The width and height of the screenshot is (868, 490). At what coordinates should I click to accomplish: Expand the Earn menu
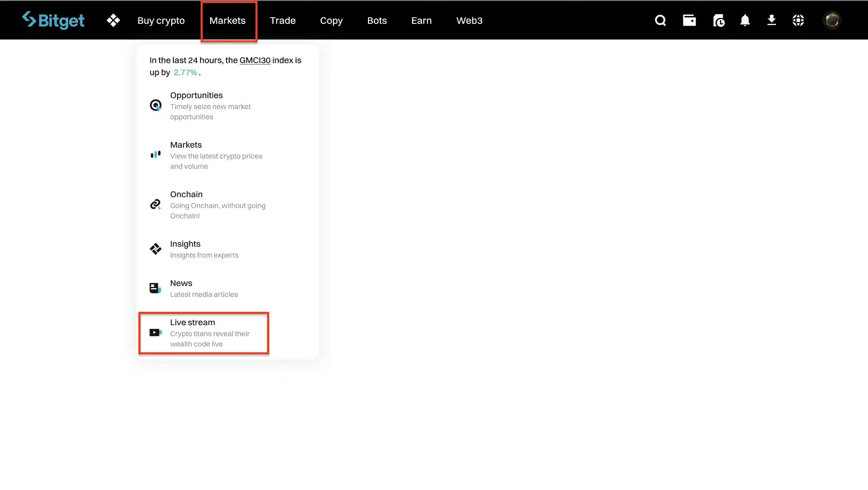(x=421, y=21)
